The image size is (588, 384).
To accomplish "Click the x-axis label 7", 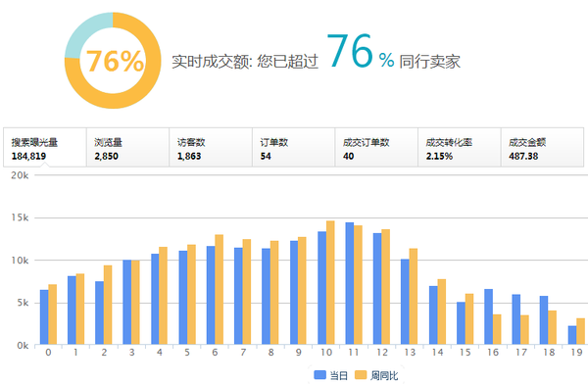I will (243, 353).
